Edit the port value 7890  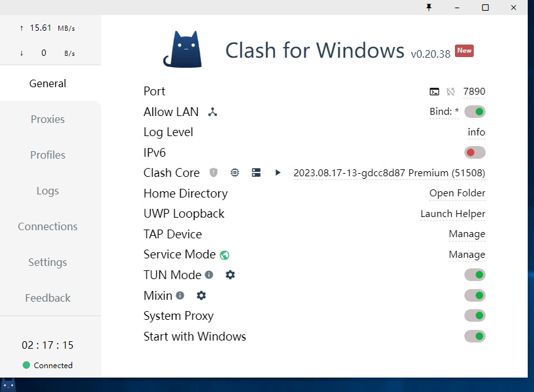(474, 92)
